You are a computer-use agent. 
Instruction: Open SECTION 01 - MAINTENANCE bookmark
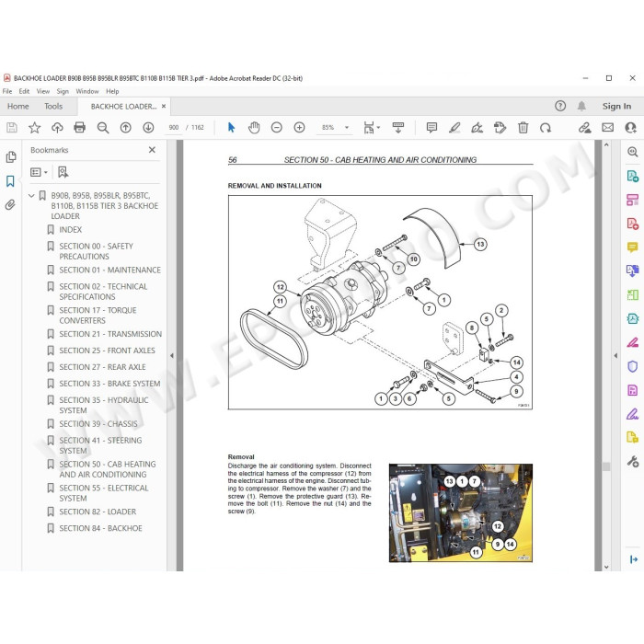point(109,270)
